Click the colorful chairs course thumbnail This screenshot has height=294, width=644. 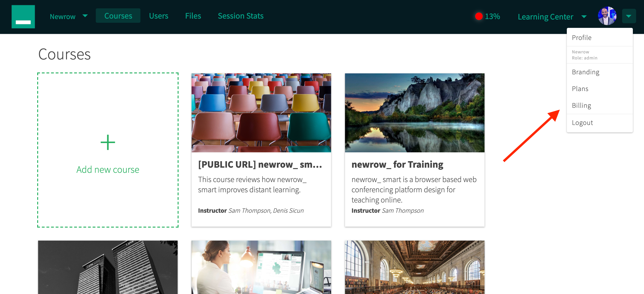point(261,113)
